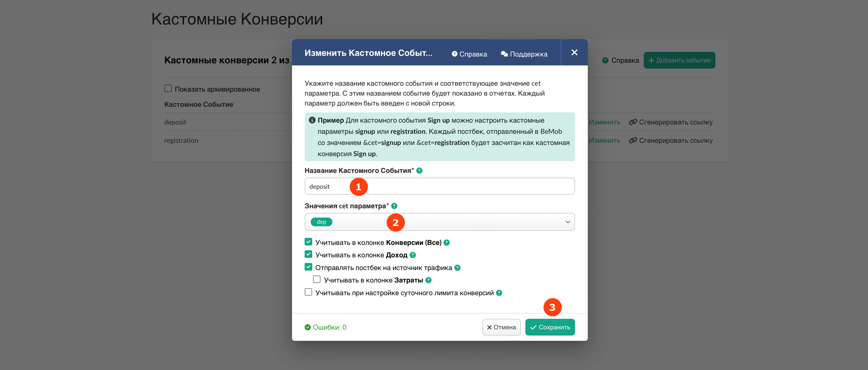868x370 pixels.
Task: Enable Учитывать в колонке Затраты checkbox
Action: tap(317, 280)
